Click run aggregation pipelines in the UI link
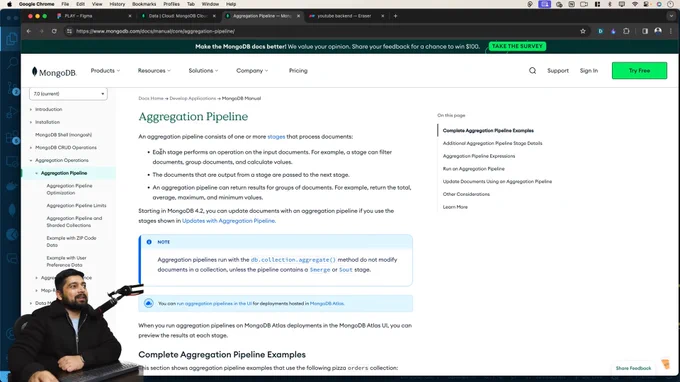680x382 pixels. click(214, 304)
